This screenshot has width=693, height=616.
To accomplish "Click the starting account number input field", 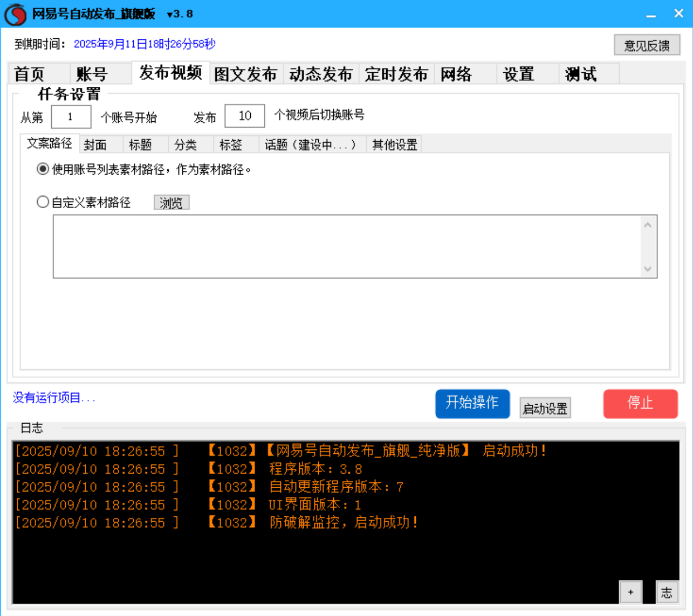I will [70, 116].
